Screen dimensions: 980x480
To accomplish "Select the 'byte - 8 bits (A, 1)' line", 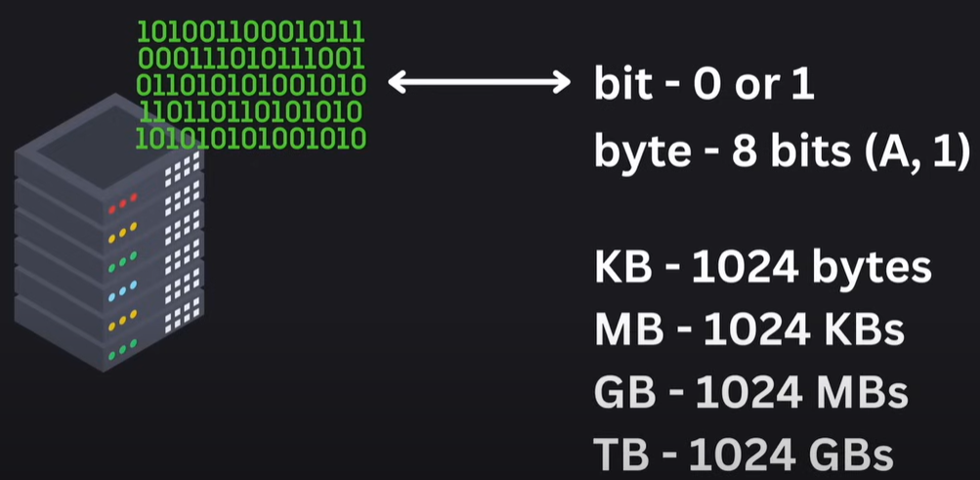I will tap(782, 152).
